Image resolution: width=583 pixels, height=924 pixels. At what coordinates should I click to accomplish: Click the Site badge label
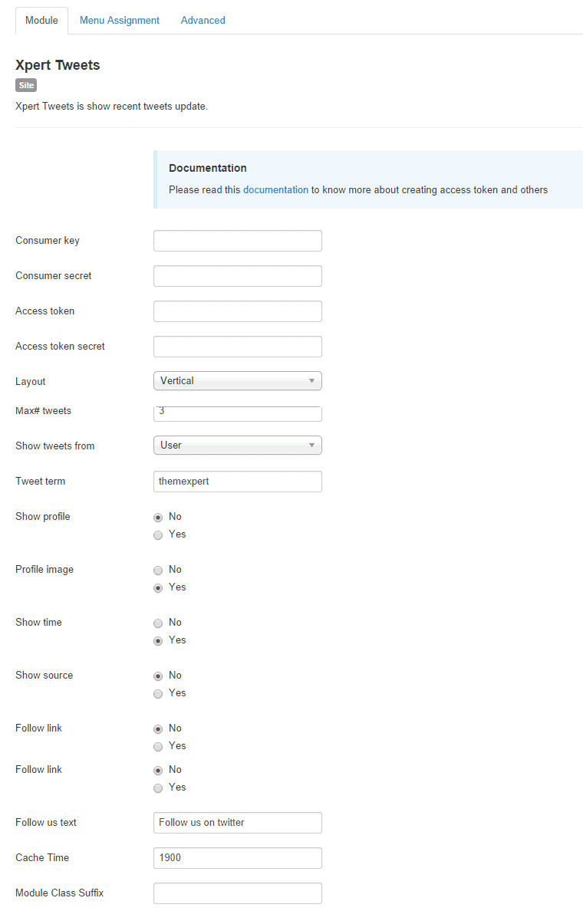point(25,85)
